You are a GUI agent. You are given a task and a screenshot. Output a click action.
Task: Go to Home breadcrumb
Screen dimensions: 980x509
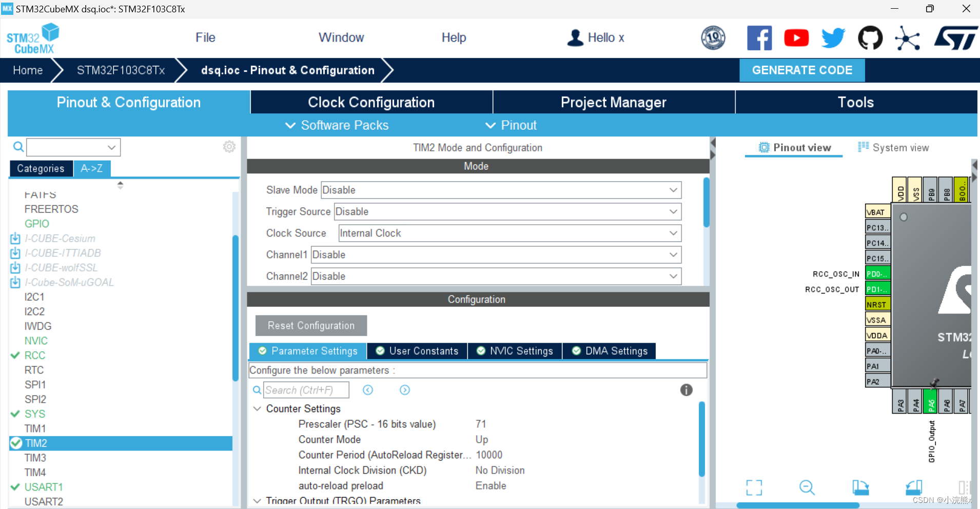point(28,70)
